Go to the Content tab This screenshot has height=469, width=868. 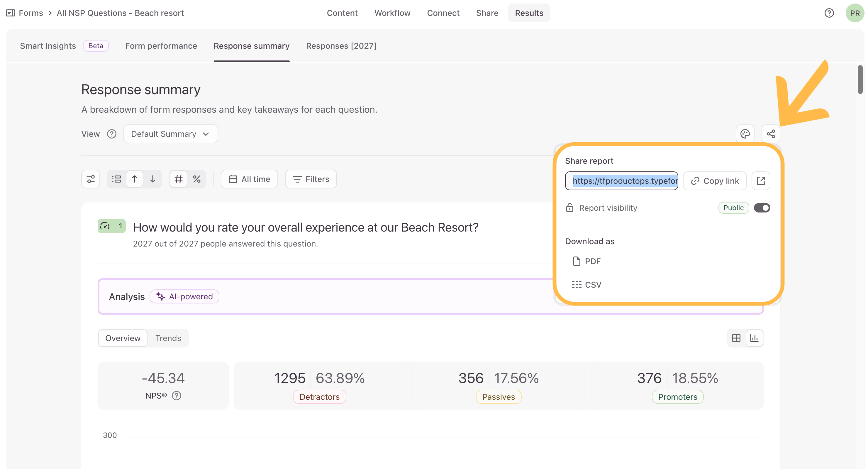pos(342,13)
